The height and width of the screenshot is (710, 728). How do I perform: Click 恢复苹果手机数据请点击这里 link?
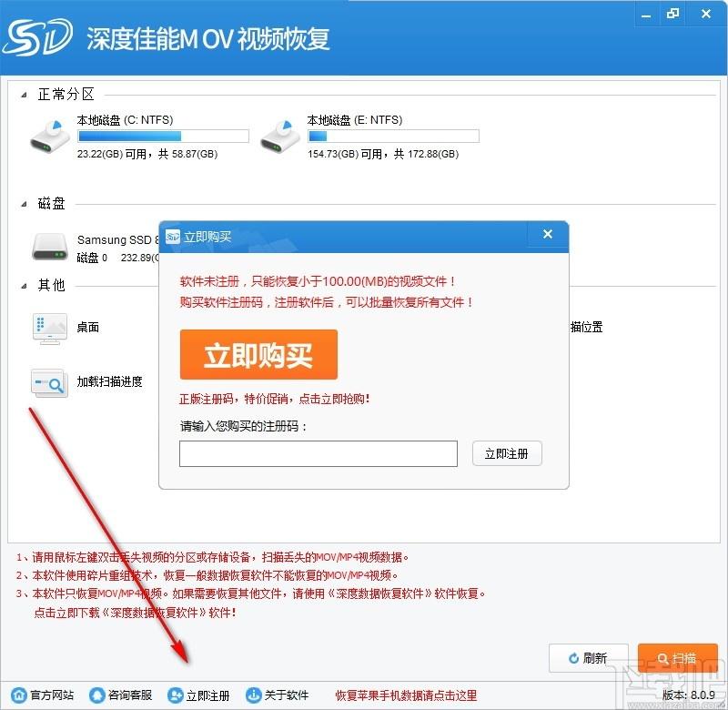pos(406,695)
